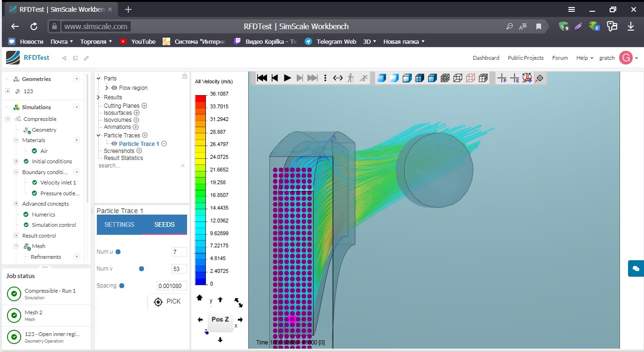This screenshot has width=644, height=352.
Task: Select the walking-figure slow speed icon
Action: (x=351, y=78)
